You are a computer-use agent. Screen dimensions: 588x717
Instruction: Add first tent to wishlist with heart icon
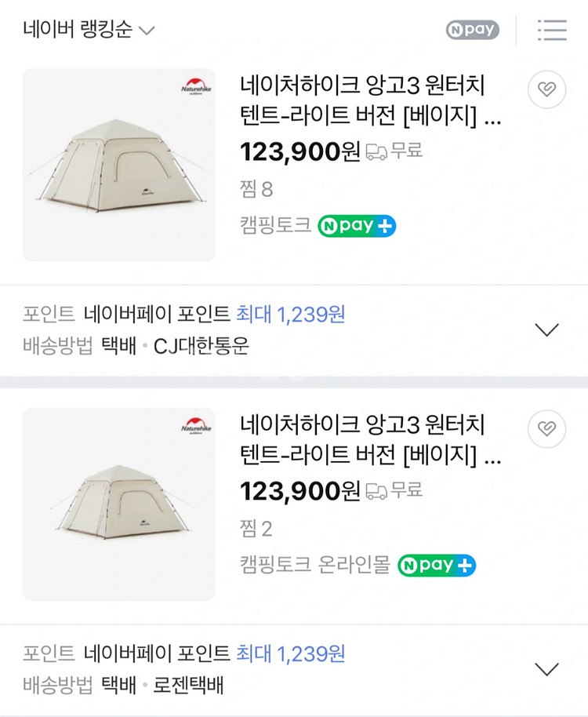(x=547, y=89)
